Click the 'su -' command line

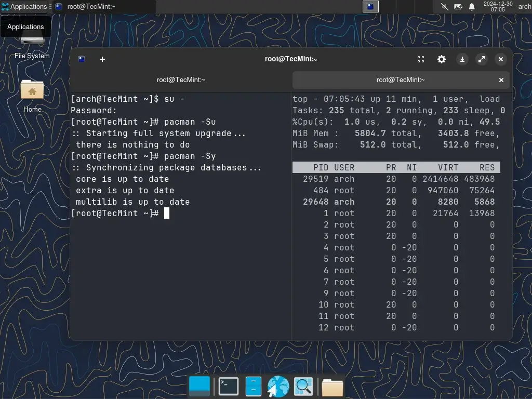click(x=128, y=99)
